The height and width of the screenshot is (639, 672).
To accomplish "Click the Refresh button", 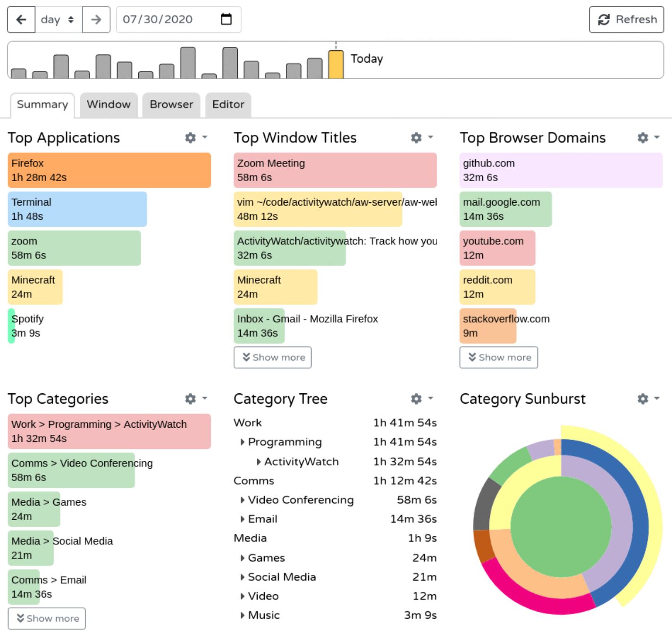I will point(626,19).
